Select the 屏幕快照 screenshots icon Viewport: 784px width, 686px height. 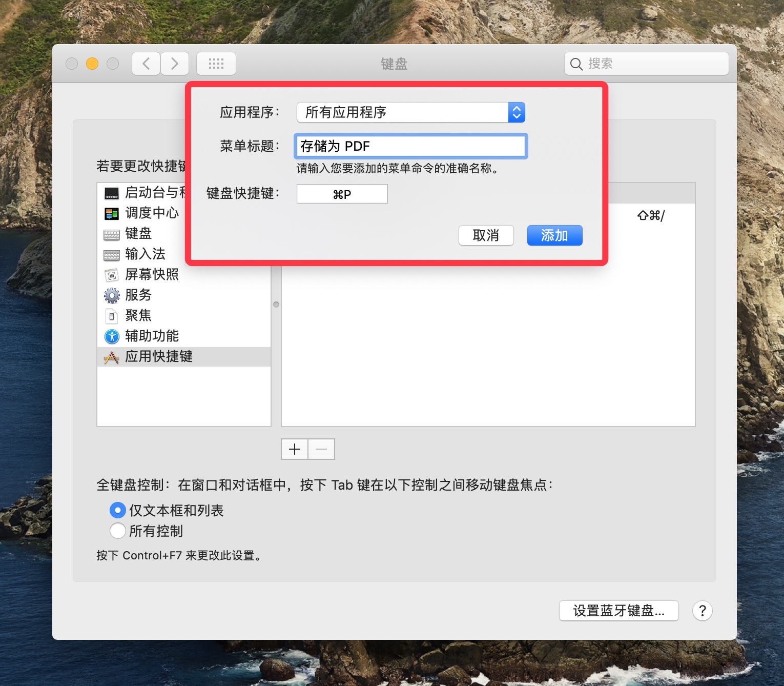pos(112,275)
